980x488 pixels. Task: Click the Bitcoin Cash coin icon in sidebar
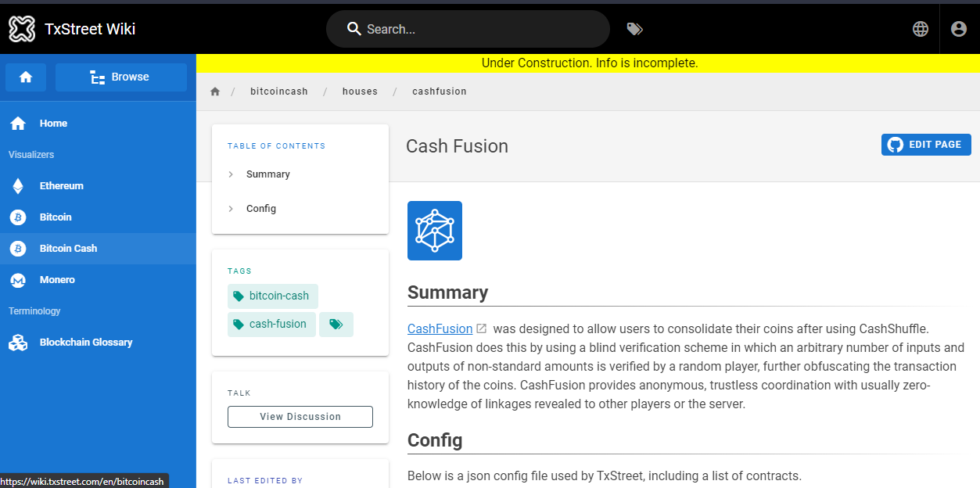(x=18, y=249)
